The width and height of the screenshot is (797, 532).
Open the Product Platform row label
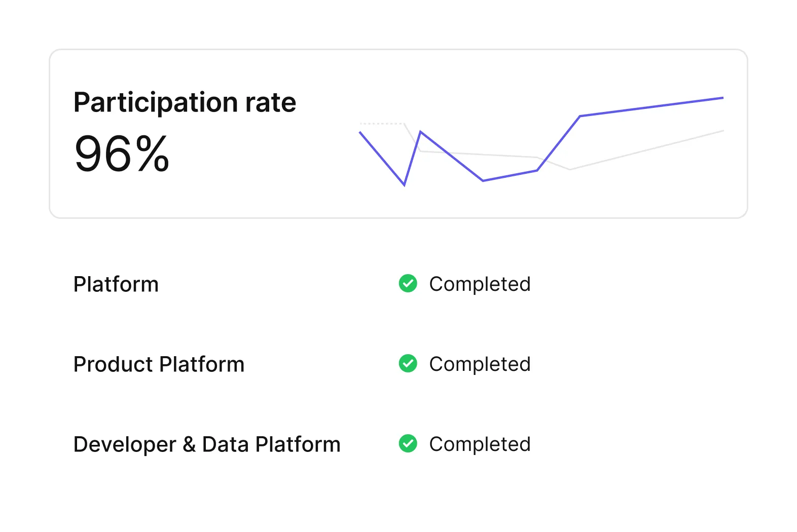pyautogui.click(x=159, y=364)
